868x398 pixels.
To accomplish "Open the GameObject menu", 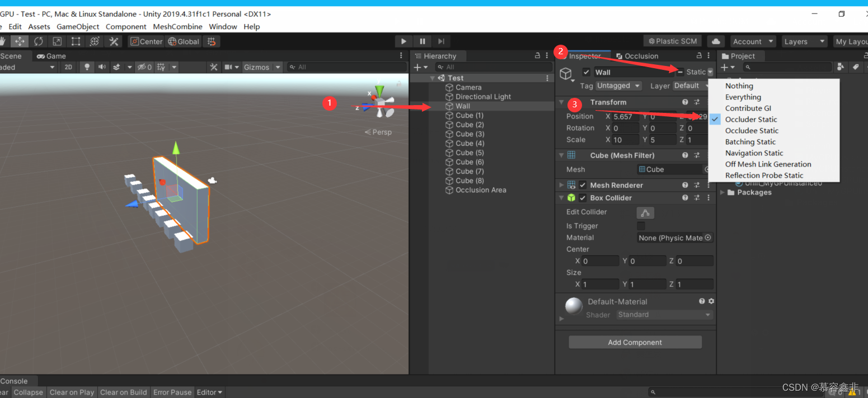I will [78, 26].
